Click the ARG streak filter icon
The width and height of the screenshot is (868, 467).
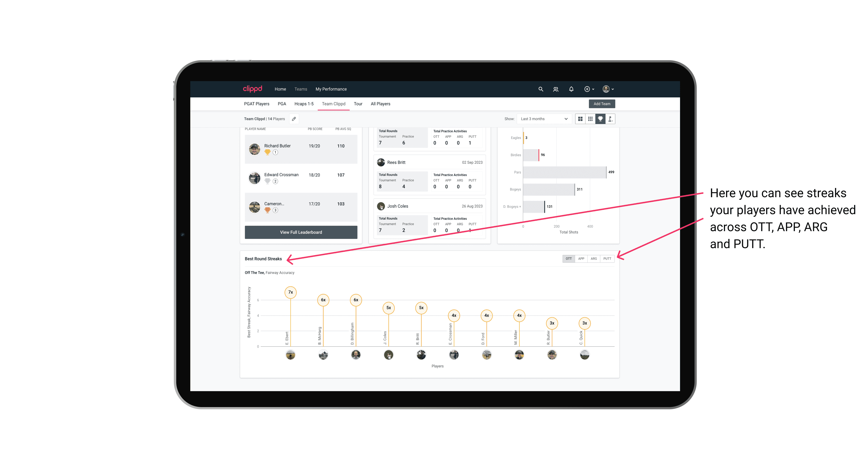click(x=594, y=258)
